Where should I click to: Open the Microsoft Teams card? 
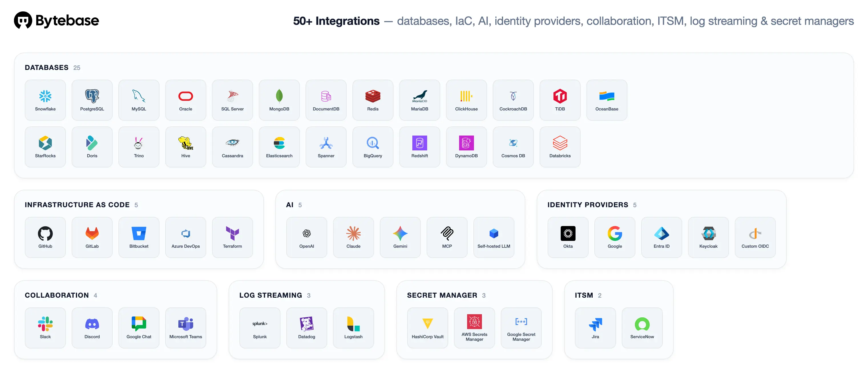[186, 328]
